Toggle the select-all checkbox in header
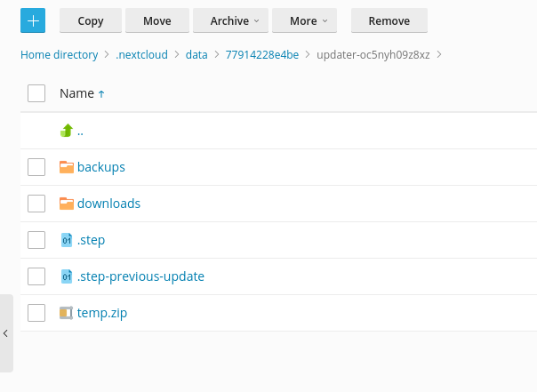The width and height of the screenshot is (537, 392). pos(36,93)
